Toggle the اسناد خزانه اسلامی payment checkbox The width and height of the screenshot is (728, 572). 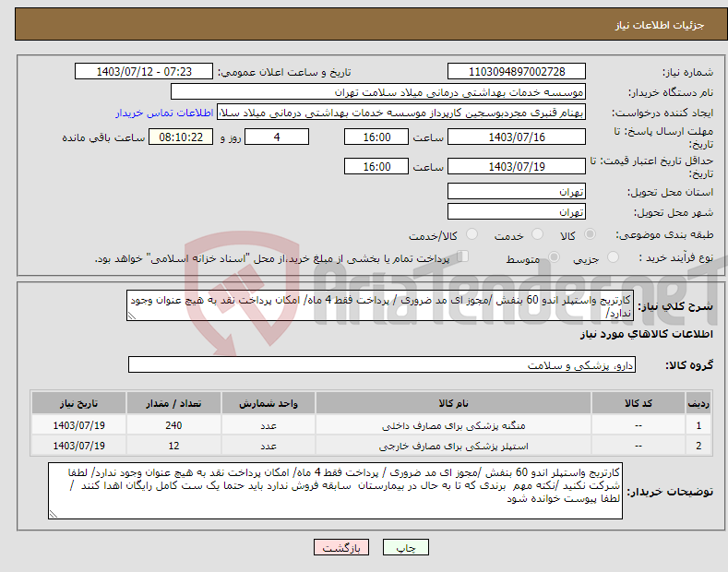463,256
